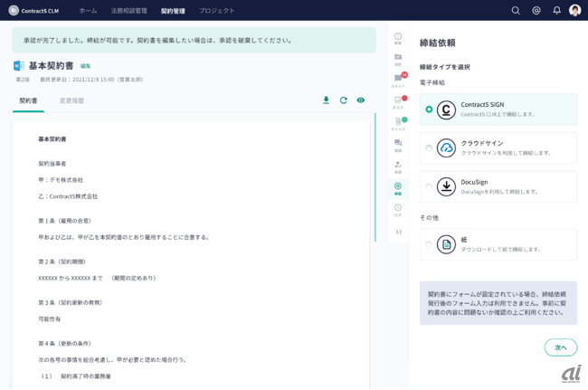The image size is (588, 390).
Task: Switch to the 変更履歴 tab
Action: click(71, 100)
